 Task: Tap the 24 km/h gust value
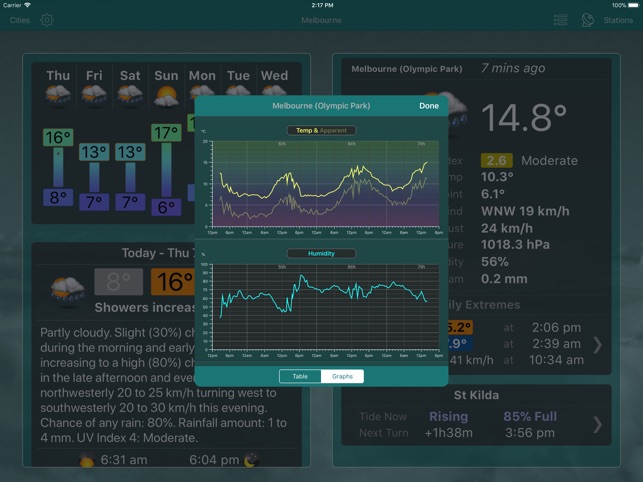(x=507, y=228)
